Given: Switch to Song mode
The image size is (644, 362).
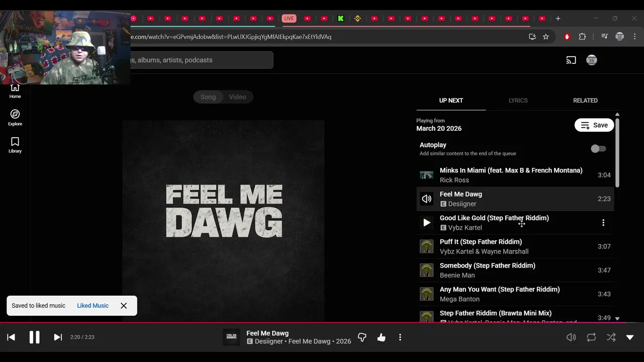Looking at the screenshot, I should 208,97.
